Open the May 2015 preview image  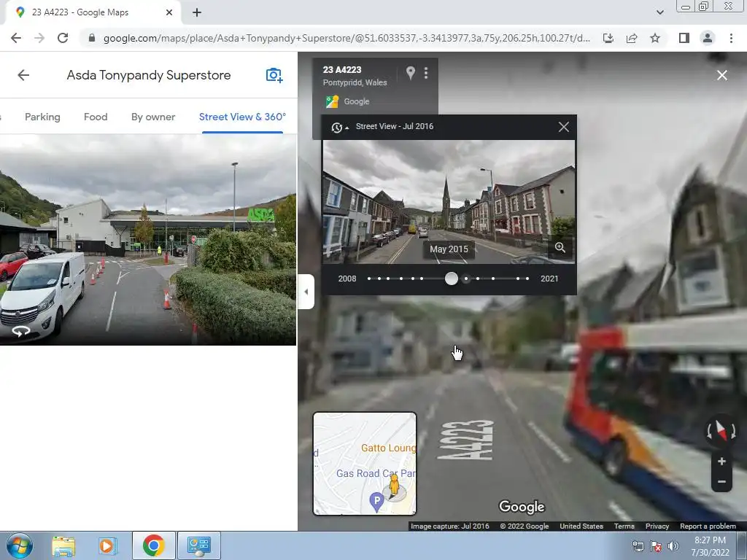[x=449, y=201]
